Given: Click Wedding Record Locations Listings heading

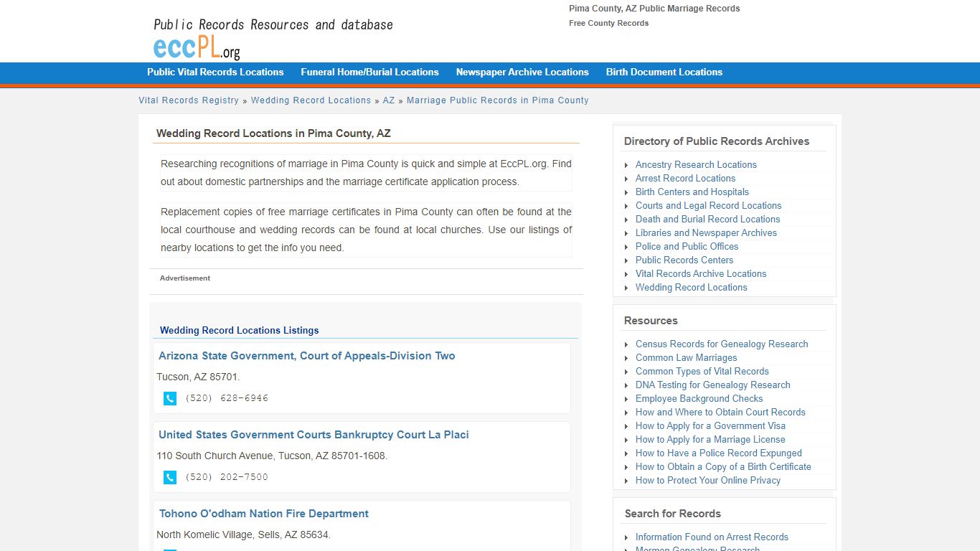Looking at the screenshot, I should coord(239,331).
